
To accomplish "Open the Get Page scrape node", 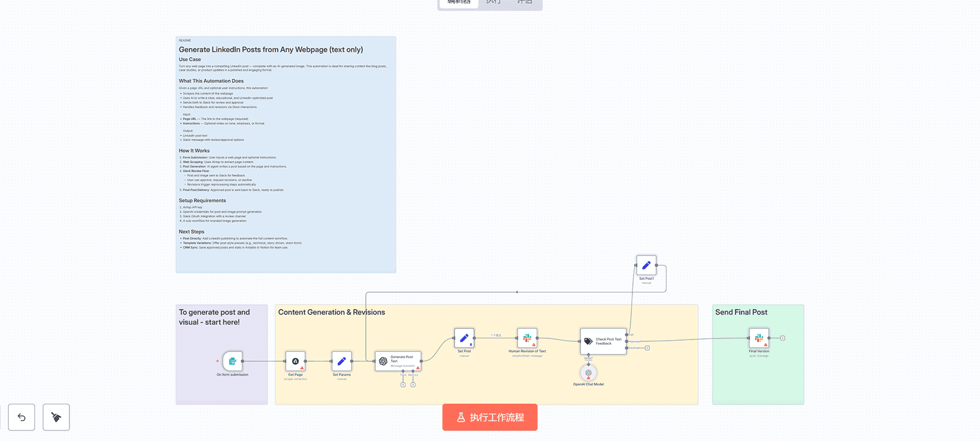I will [295, 361].
